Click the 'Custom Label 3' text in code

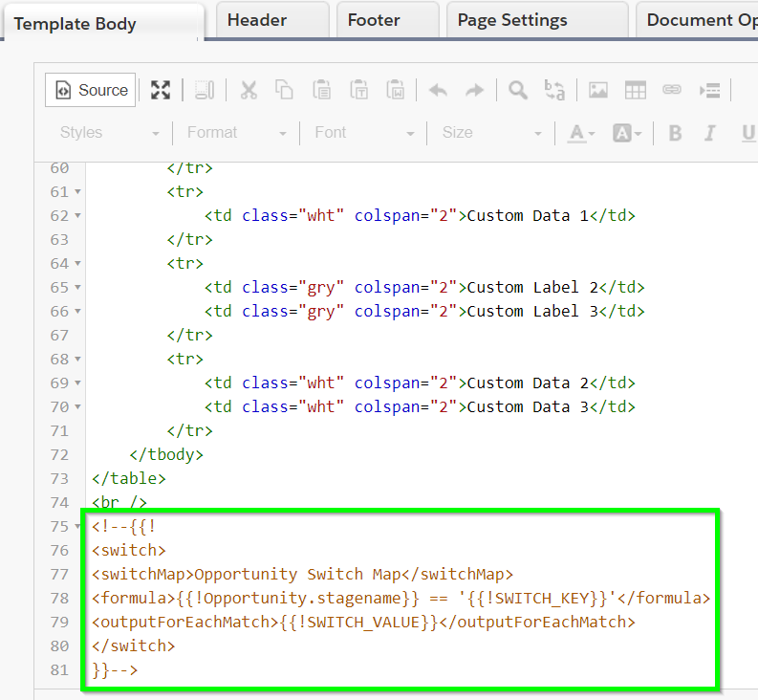[532, 311]
